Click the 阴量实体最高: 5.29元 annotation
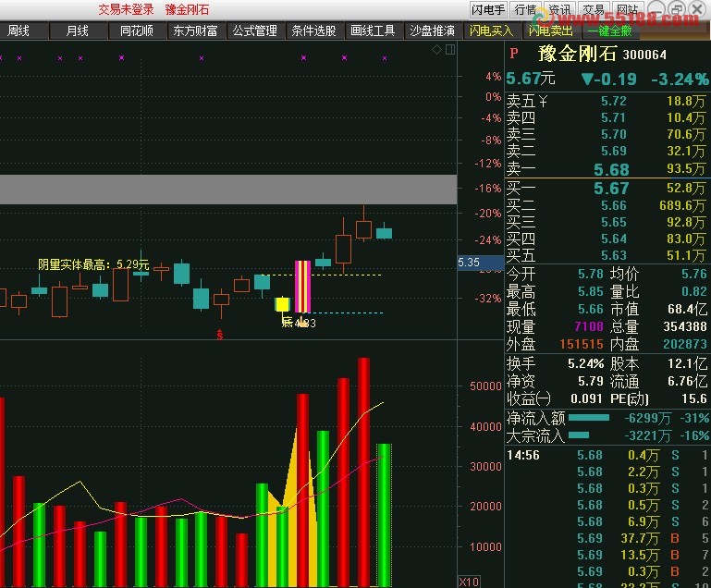The height and width of the screenshot is (588, 711). 93,263
